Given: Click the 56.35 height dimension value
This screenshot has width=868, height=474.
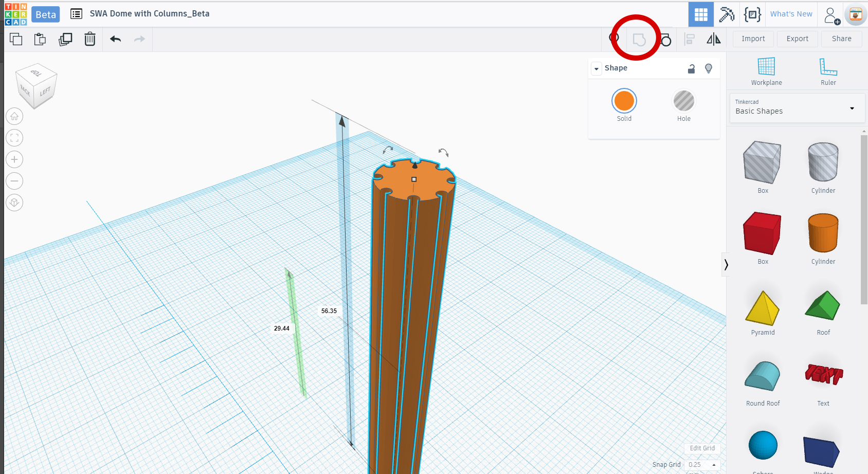Looking at the screenshot, I should 329,311.
